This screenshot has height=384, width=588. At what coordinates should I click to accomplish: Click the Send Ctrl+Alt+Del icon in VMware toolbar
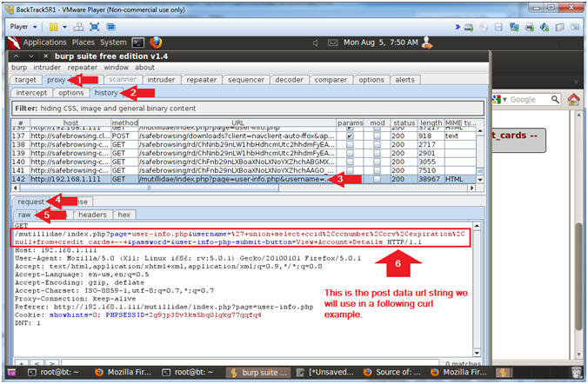(78, 27)
